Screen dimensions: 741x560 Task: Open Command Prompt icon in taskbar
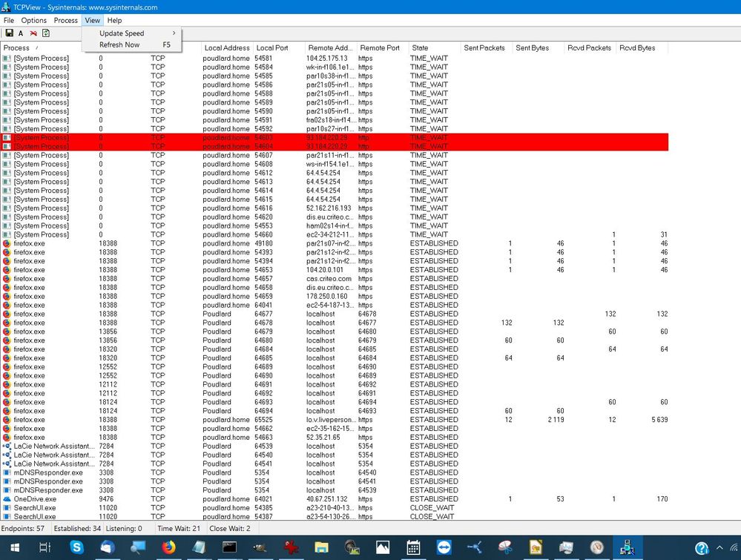pos(229,547)
